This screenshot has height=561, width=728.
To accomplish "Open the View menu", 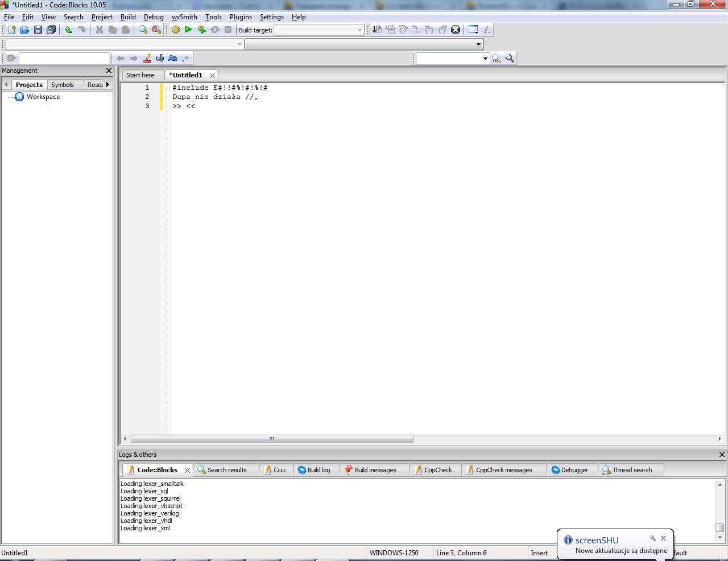I will pyautogui.click(x=48, y=17).
